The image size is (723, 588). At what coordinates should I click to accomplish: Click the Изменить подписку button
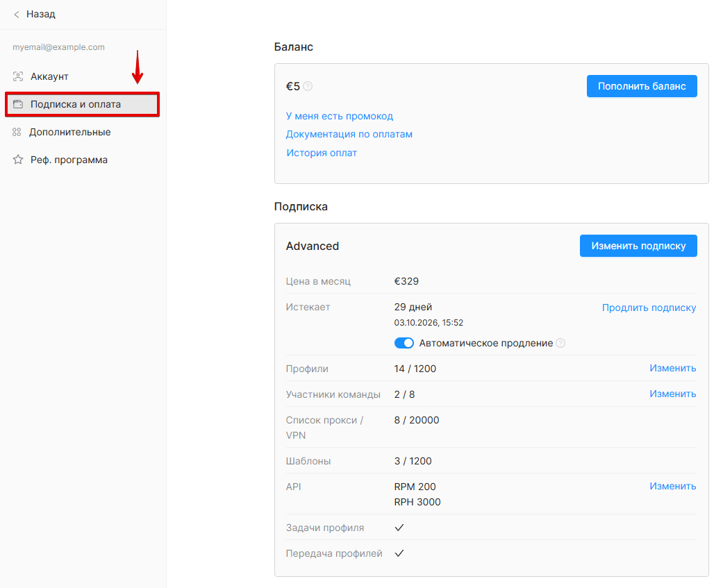639,246
